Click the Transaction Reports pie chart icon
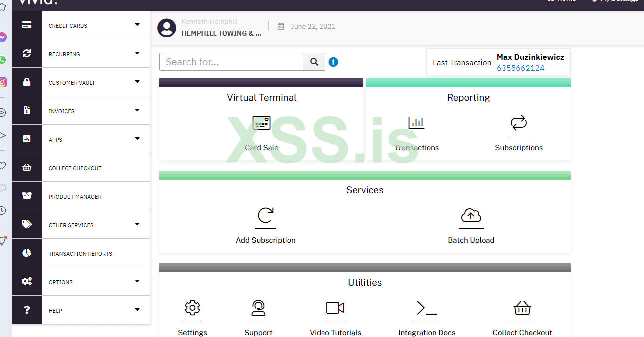644x337 pixels. coord(27,253)
